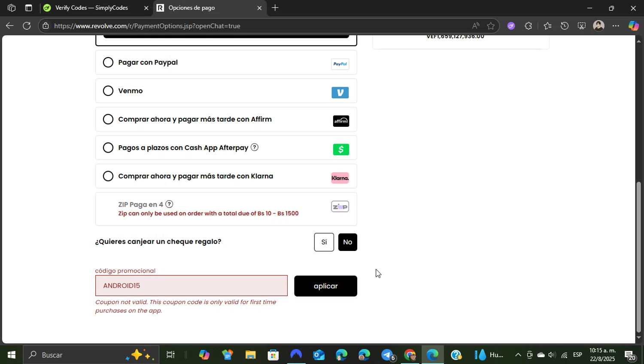Click the browser address bar URL

147,26
